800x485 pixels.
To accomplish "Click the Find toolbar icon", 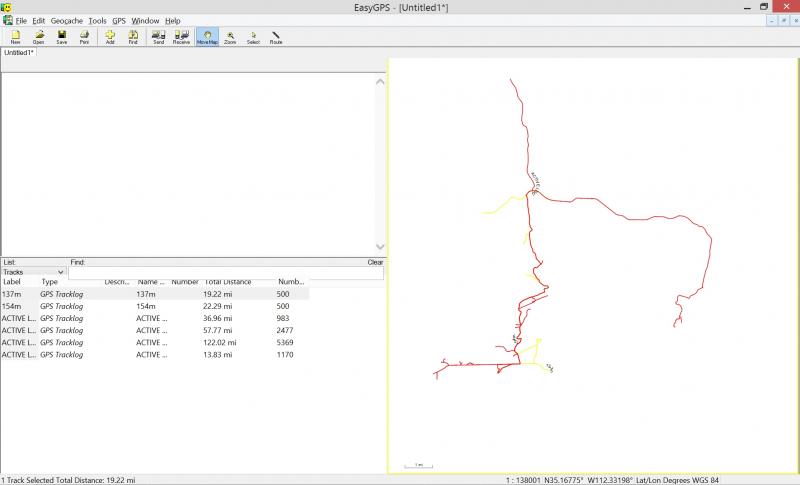I will [133, 37].
